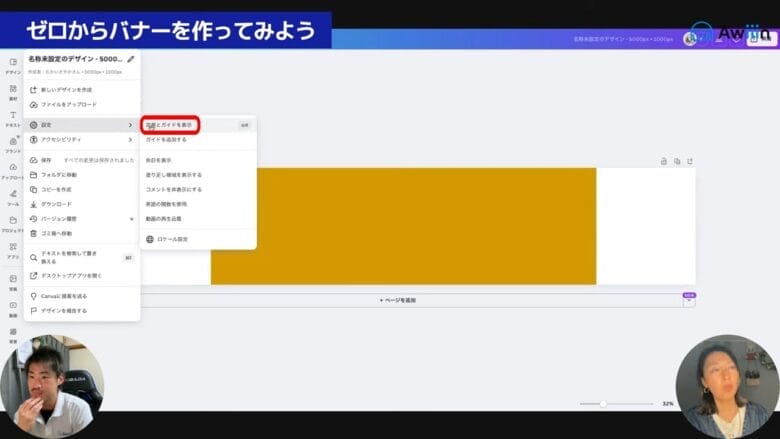Open the アプリ panel in the sidebar
Screen dimensions: 780x439
13,250
